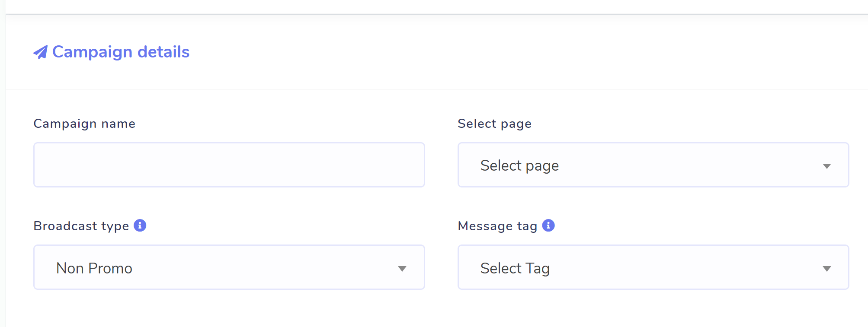Click the Select page placeholder text

coord(519,165)
